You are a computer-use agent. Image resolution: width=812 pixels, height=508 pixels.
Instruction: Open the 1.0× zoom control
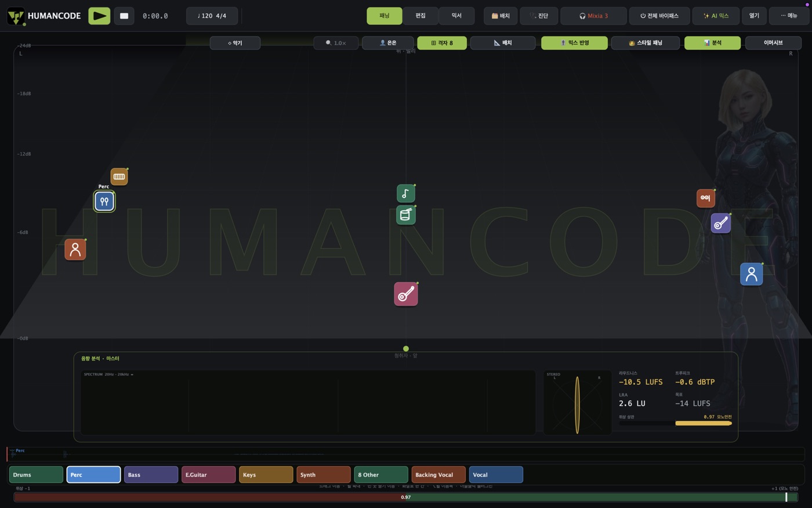tap(336, 43)
